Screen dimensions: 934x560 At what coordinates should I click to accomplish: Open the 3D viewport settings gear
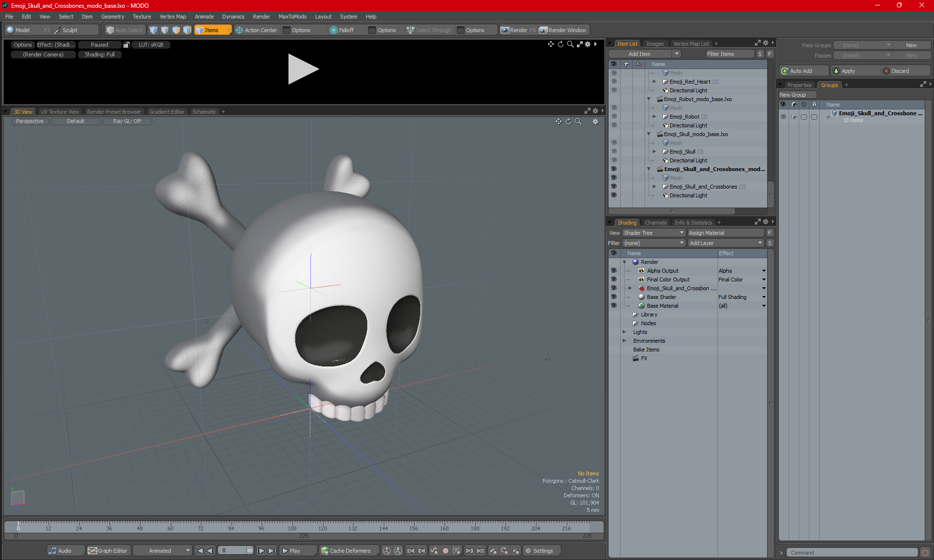click(595, 122)
